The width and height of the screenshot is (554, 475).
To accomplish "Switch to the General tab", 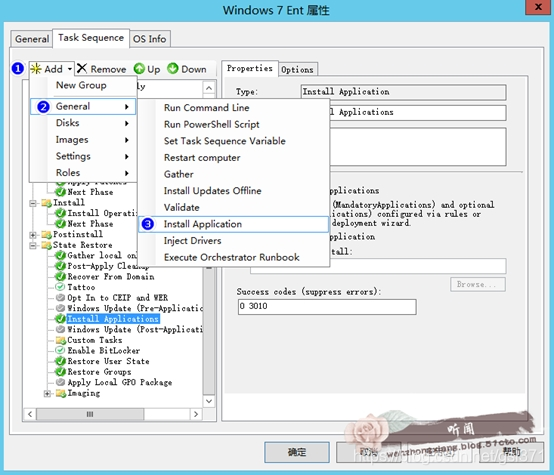I will click(x=32, y=39).
